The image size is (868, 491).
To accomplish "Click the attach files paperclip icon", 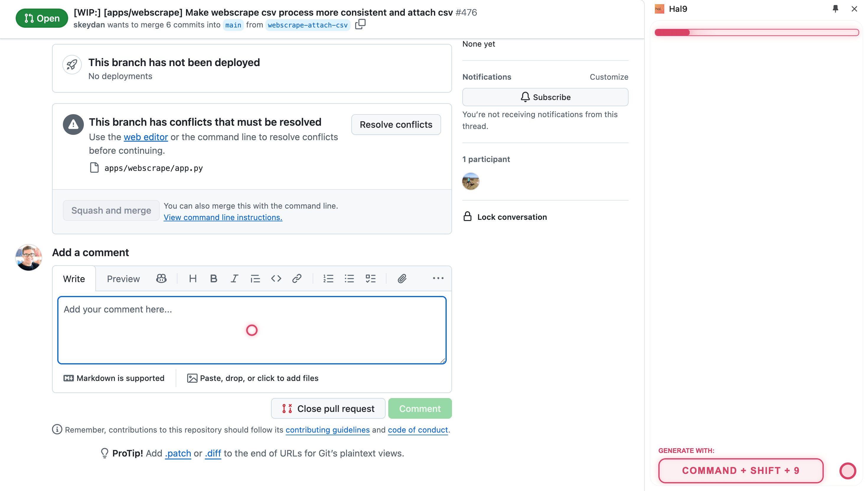I will pyautogui.click(x=402, y=279).
